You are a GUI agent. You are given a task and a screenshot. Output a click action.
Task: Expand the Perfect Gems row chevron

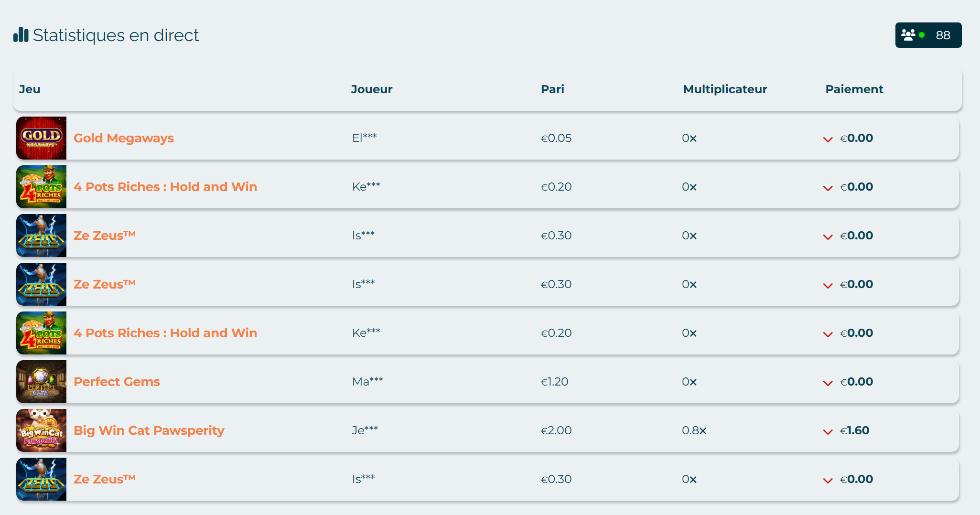[x=828, y=383]
